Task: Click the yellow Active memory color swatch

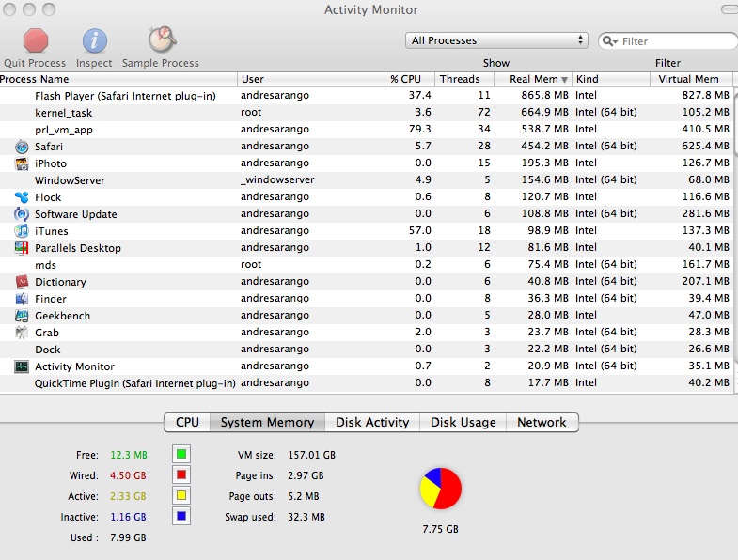Action: point(181,495)
